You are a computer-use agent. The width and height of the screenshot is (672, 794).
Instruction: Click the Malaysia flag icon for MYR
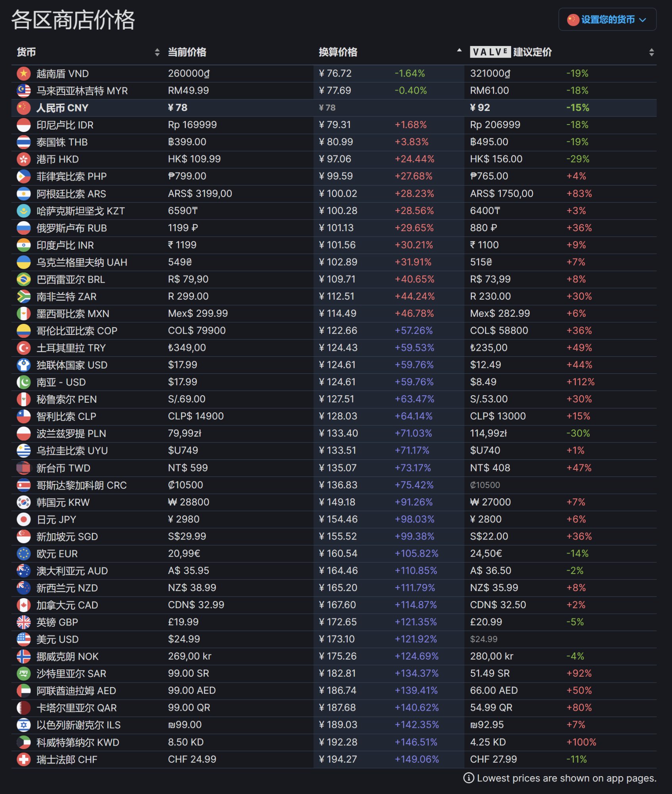click(24, 91)
